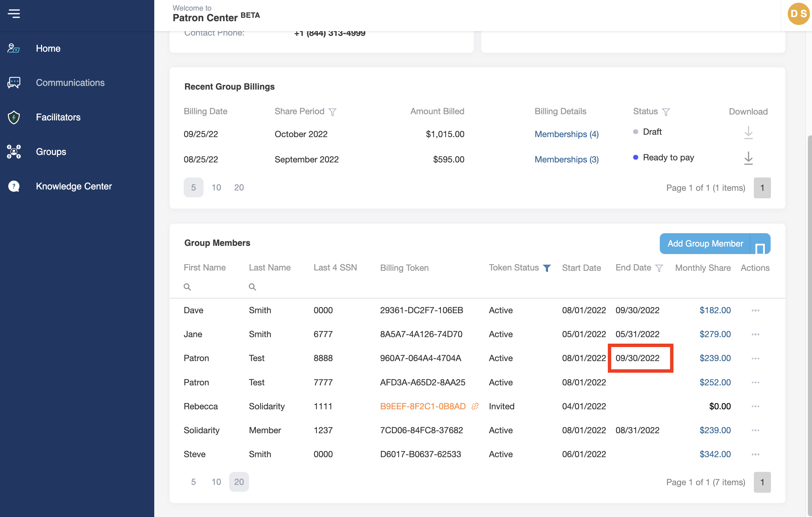Open actions menu for Steve Smith

pyautogui.click(x=755, y=454)
